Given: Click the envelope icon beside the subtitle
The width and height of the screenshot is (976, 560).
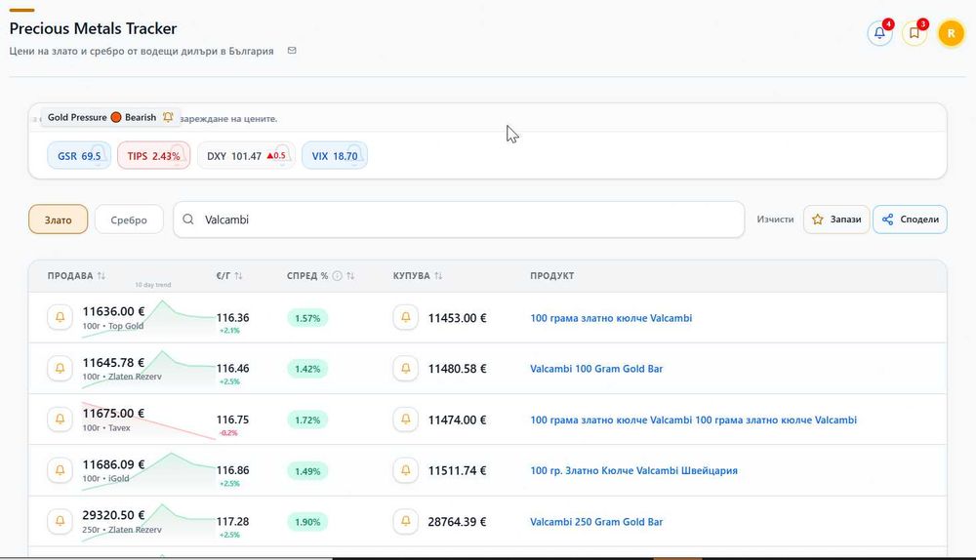Looking at the screenshot, I should pyautogui.click(x=291, y=51).
